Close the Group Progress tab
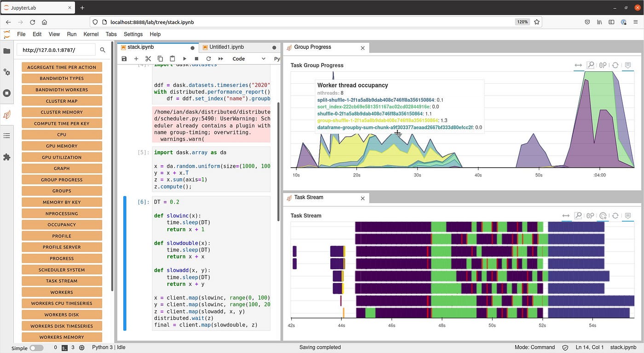644x353 pixels. [362, 48]
